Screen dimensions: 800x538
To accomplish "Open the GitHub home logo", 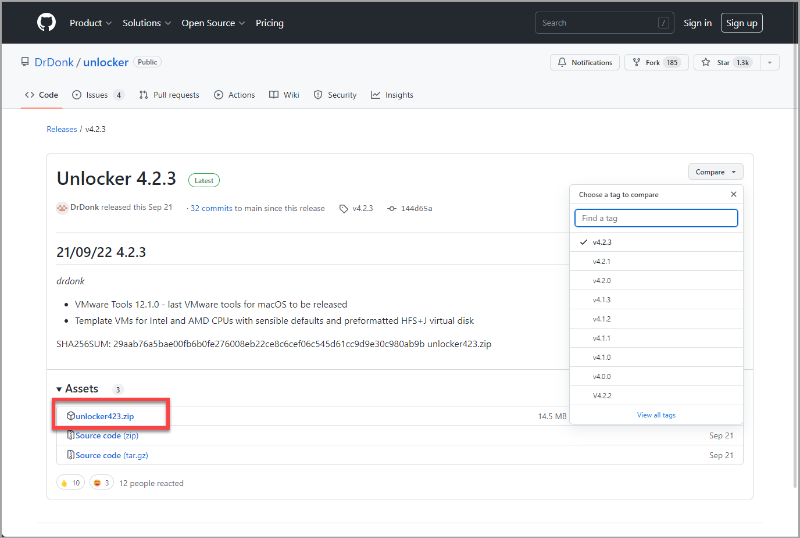I will [x=46, y=22].
